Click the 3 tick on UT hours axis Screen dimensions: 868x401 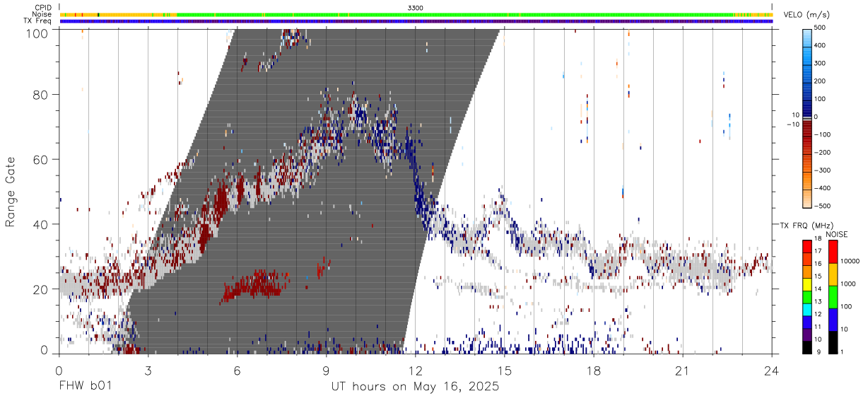148,370
